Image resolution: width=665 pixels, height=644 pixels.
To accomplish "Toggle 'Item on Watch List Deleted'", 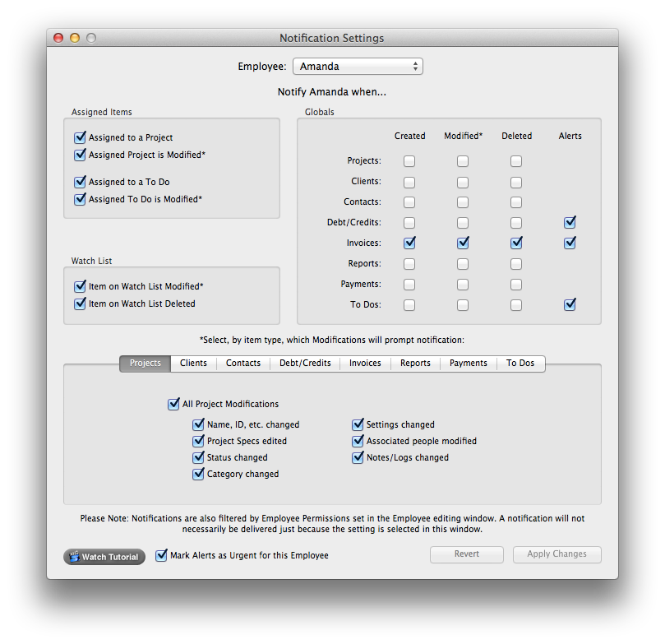I will (x=80, y=303).
